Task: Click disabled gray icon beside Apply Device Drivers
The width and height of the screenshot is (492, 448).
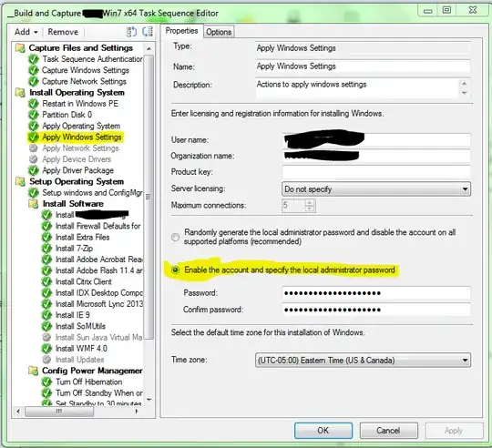Action: point(34,159)
